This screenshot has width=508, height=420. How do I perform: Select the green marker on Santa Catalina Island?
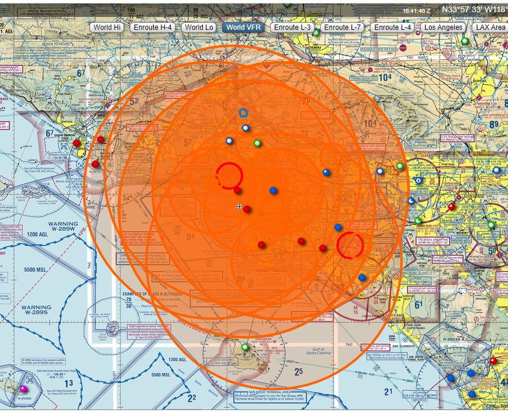246,347
